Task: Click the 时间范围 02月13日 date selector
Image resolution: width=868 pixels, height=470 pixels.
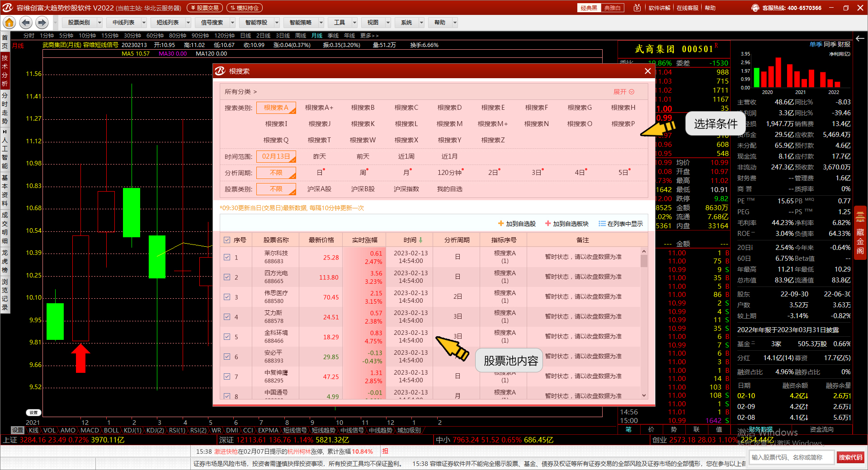Action: [276, 156]
